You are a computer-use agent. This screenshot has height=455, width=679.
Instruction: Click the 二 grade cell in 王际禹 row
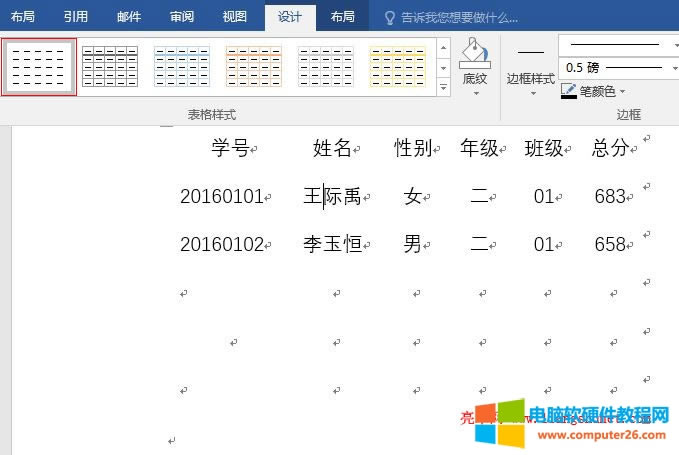(479, 196)
